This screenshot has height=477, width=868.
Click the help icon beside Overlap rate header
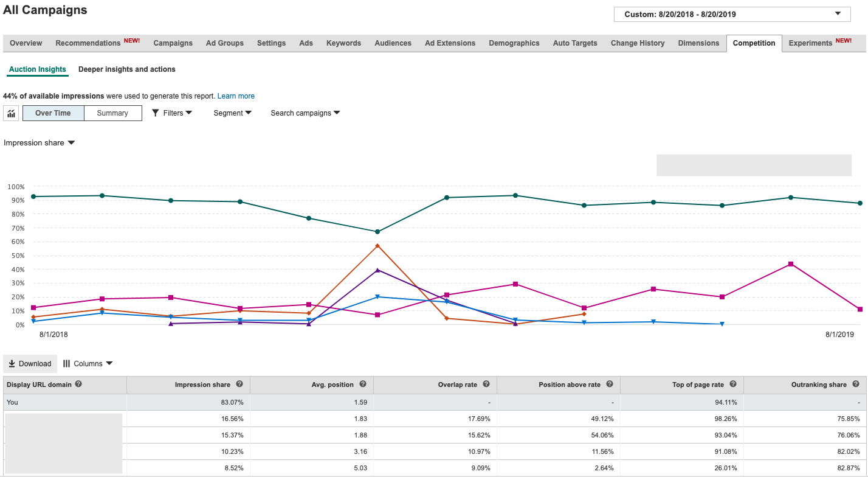point(486,385)
